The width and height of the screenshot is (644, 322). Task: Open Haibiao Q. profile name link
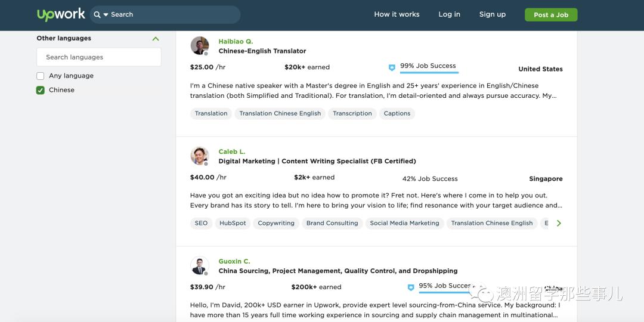click(x=236, y=42)
